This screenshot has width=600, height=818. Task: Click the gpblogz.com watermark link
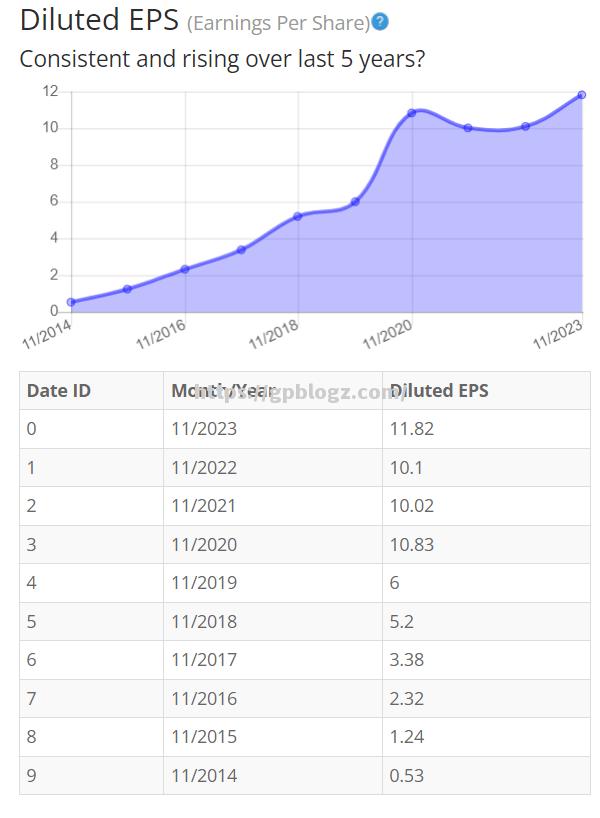[300, 392]
